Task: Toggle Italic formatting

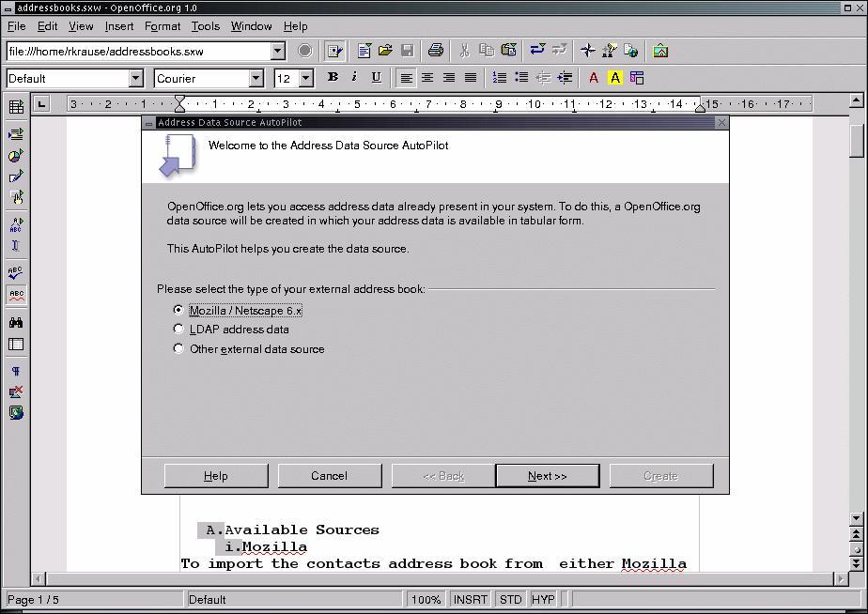Action: click(x=354, y=77)
